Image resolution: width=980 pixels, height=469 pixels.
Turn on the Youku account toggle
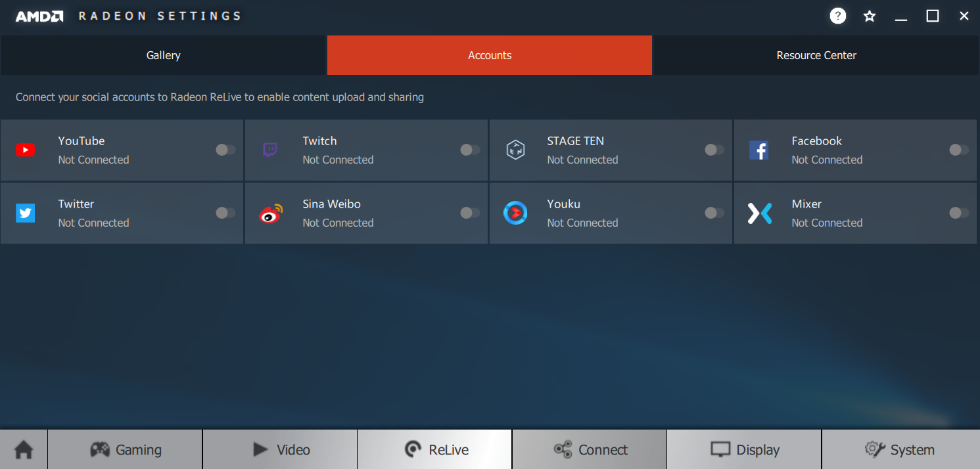(x=714, y=213)
